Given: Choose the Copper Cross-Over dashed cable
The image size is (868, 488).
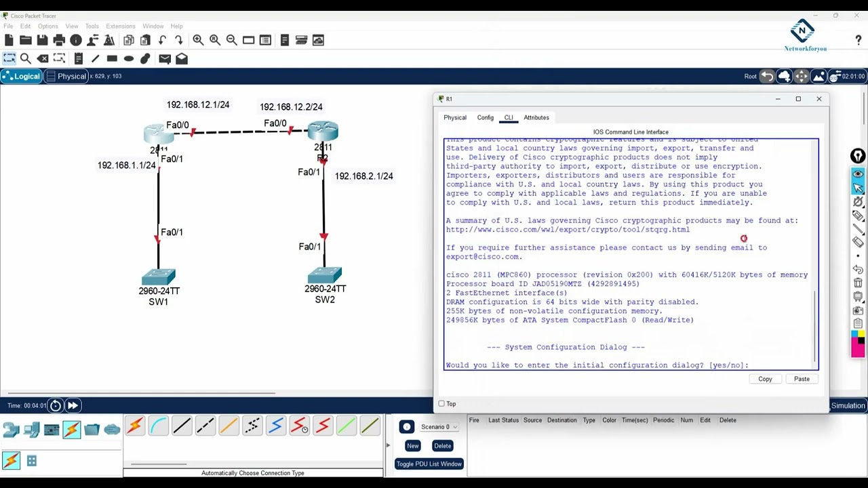Looking at the screenshot, I should [x=205, y=426].
